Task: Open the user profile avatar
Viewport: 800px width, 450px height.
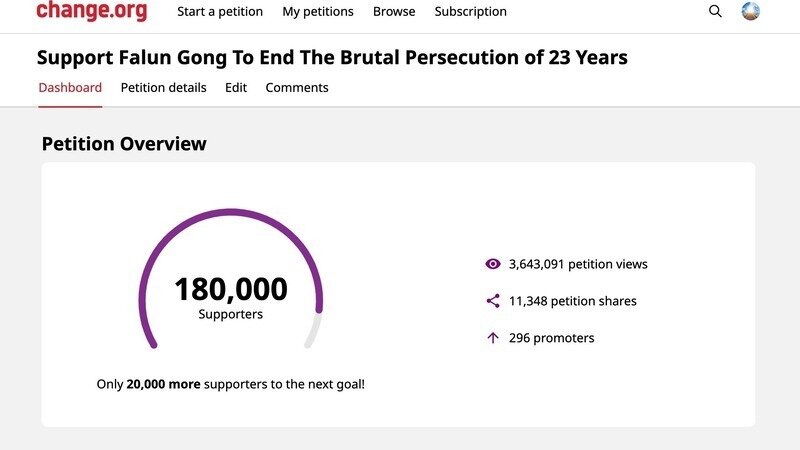Action: coord(751,12)
